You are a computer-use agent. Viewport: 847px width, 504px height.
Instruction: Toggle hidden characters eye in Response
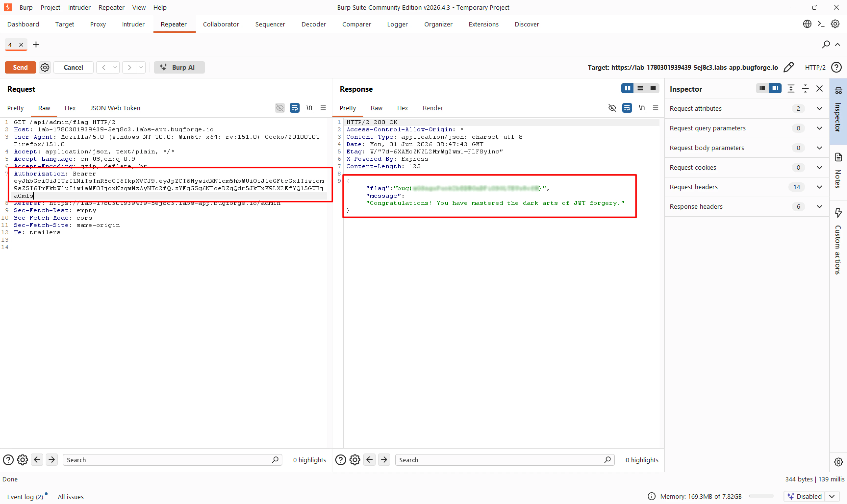pyautogui.click(x=612, y=108)
